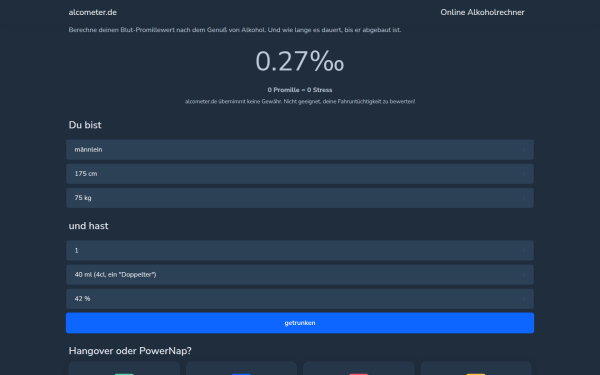Viewport: 600px width, 375px height.
Task: Click the blue getrunken button
Action: point(300,323)
